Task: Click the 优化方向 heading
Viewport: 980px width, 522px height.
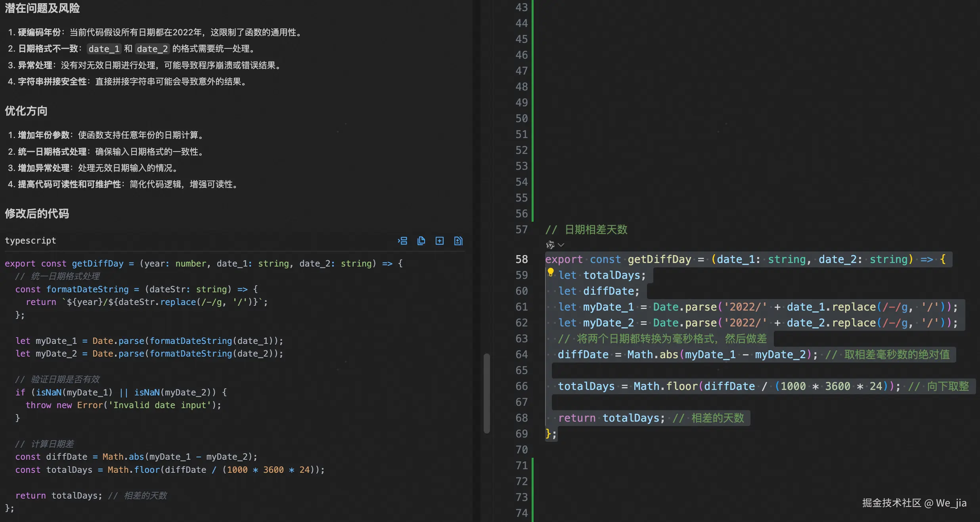Action: pyautogui.click(x=26, y=111)
